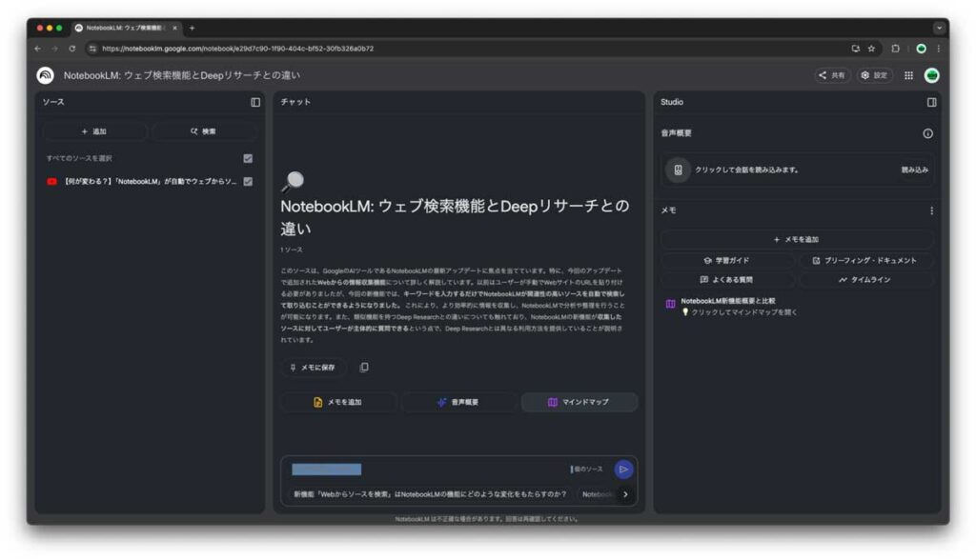Open the メモ section three-dot menu
This screenshot has height=560, width=976.
click(x=931, y=210)
